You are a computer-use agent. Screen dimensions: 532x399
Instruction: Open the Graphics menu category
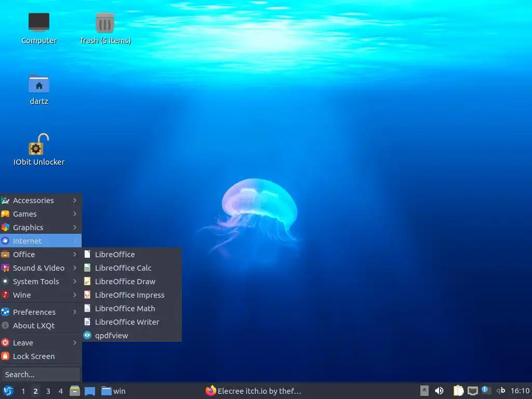(41, 228)
